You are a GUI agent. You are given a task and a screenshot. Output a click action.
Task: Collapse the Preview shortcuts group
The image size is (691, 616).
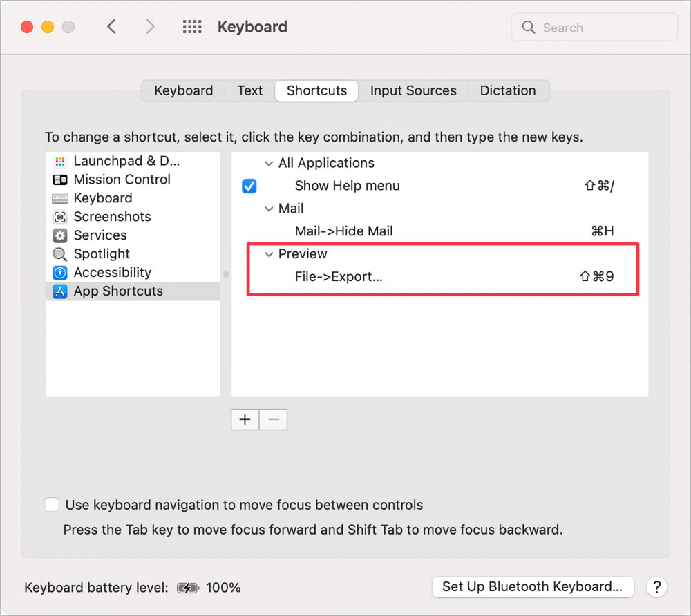click(x=269, y=254)
